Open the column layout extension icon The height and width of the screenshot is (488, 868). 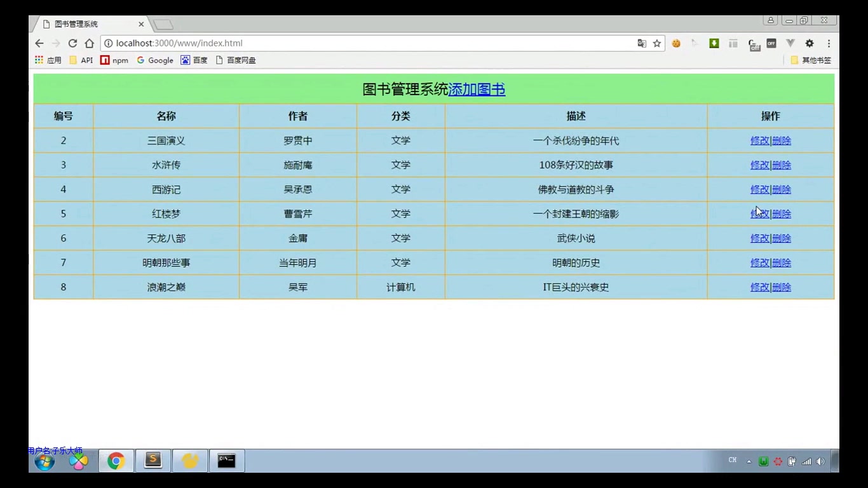(733, 43)
